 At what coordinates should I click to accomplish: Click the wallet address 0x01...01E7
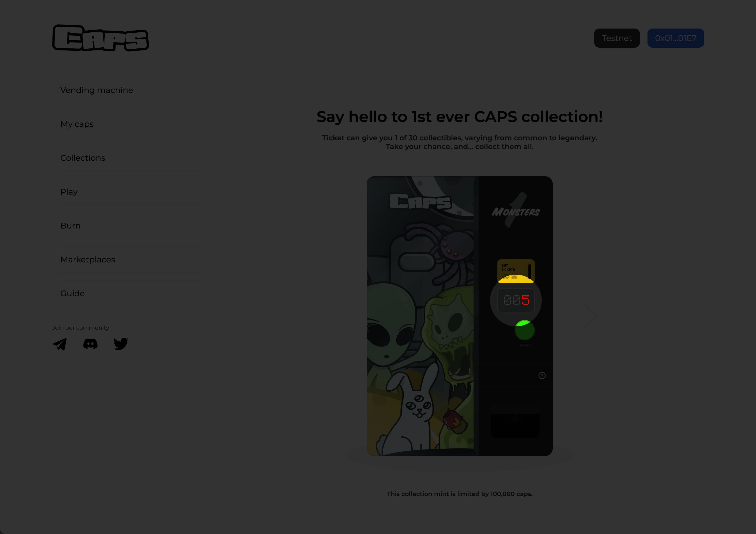676,37
